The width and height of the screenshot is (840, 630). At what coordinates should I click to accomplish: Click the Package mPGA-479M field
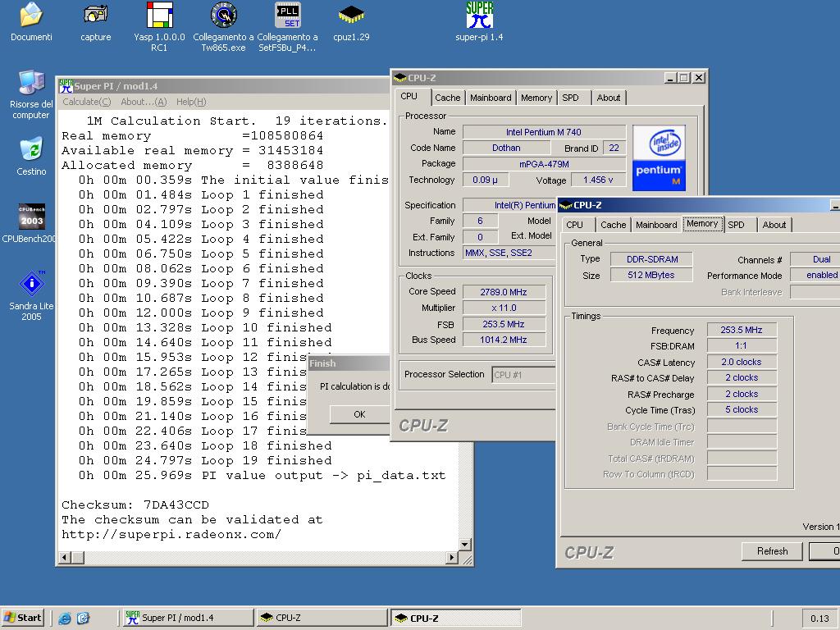544,164
